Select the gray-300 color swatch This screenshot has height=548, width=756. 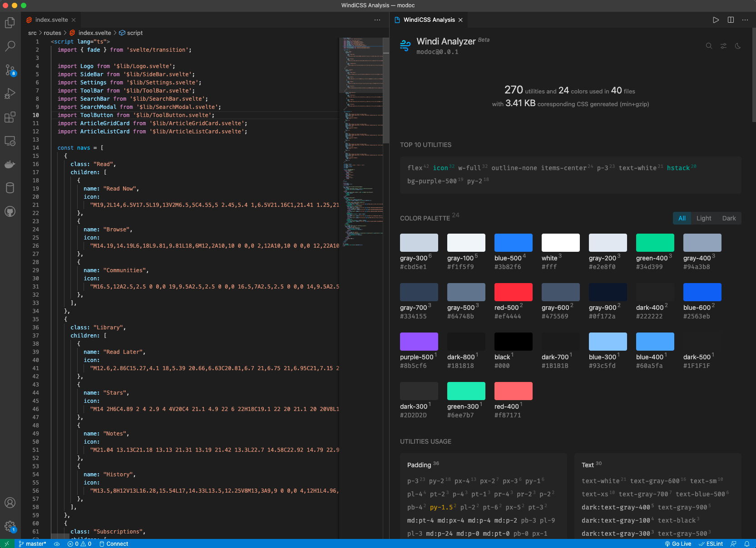(419, 243)
